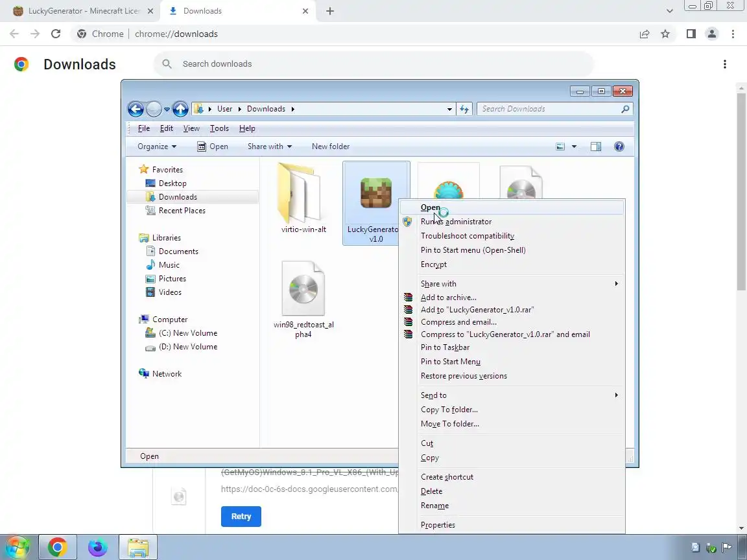Open the Downloads page three-dot menu
Image resolution: width=747 pixels, height=560 pixels.
(x=724, y=64)
